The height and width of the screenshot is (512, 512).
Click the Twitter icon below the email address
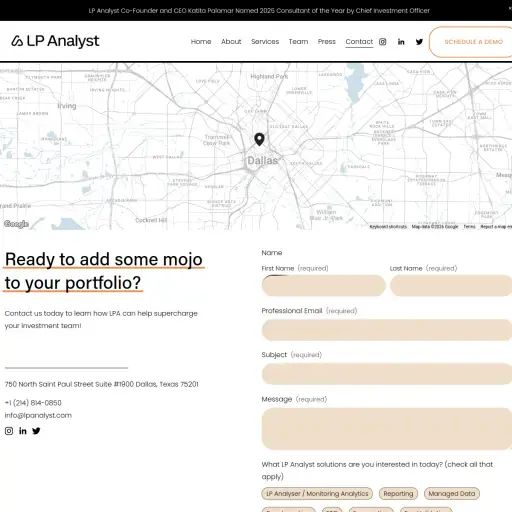[x=36, y=431]
